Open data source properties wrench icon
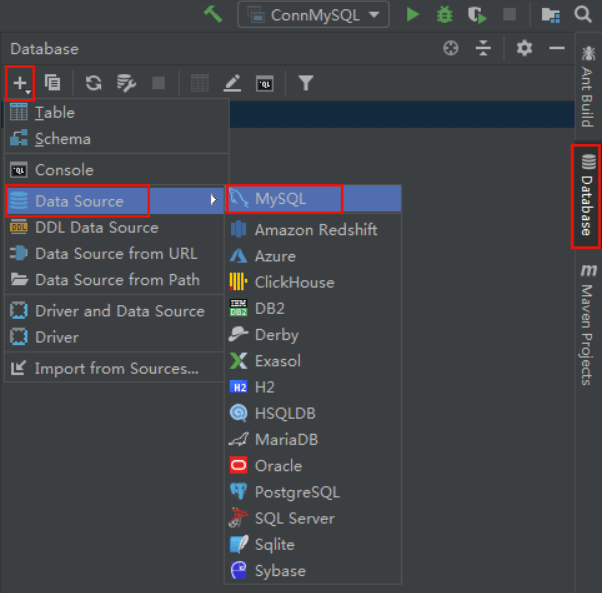Viewport: 603px width, 593px height. click(x=126, y=83)
